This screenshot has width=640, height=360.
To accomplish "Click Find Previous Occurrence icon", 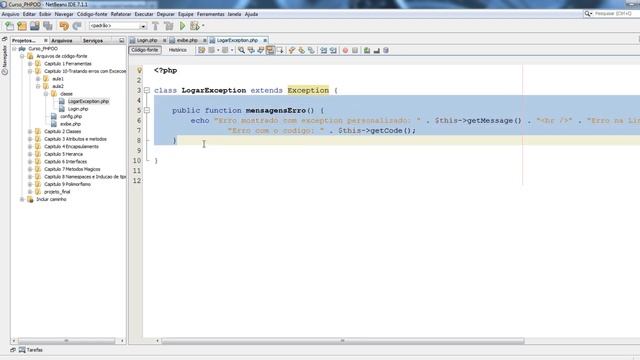I will (x=251, y=50).
